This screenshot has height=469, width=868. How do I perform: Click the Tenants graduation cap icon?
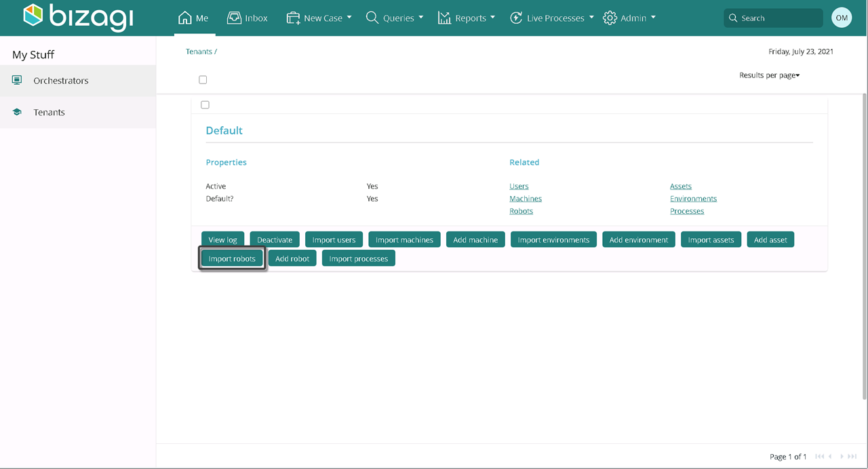[17, 112]
